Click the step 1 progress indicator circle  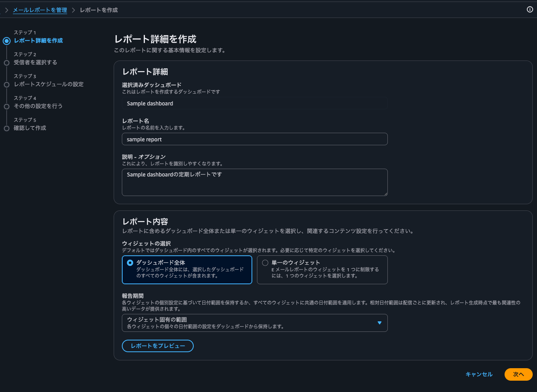click(6, 40)
